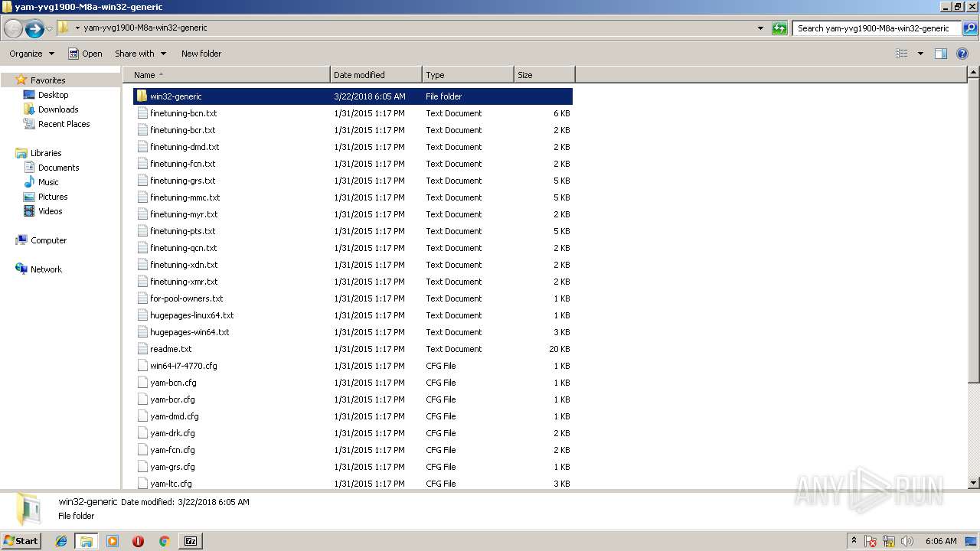Viewport: 980px width, 551px height.
Task: Sort by the Size column header
Action: click(544, 75)
